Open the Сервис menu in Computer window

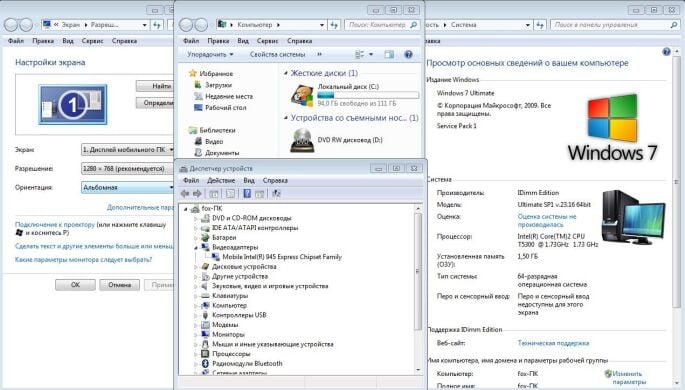pyautogui.click(x=267, y=41)
